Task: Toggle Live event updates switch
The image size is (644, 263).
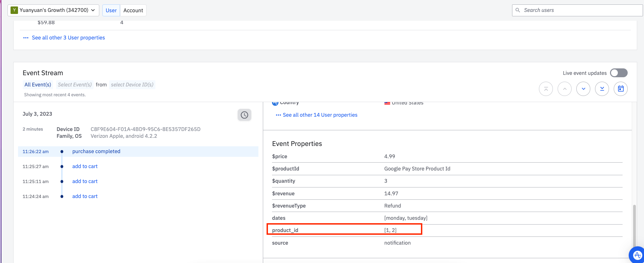Action: (x=618, y=73)
